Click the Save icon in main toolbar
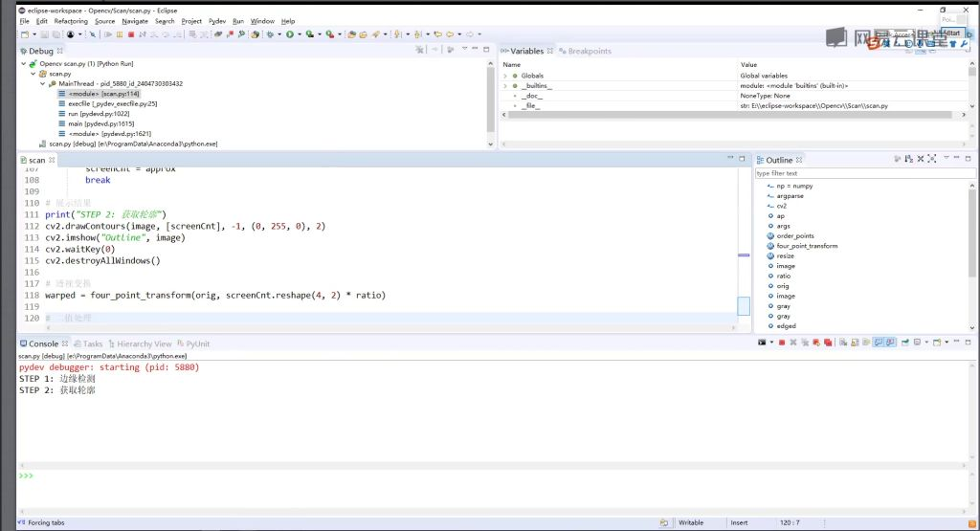The width and height of the screenshot is (980, 531). point(44,34)
